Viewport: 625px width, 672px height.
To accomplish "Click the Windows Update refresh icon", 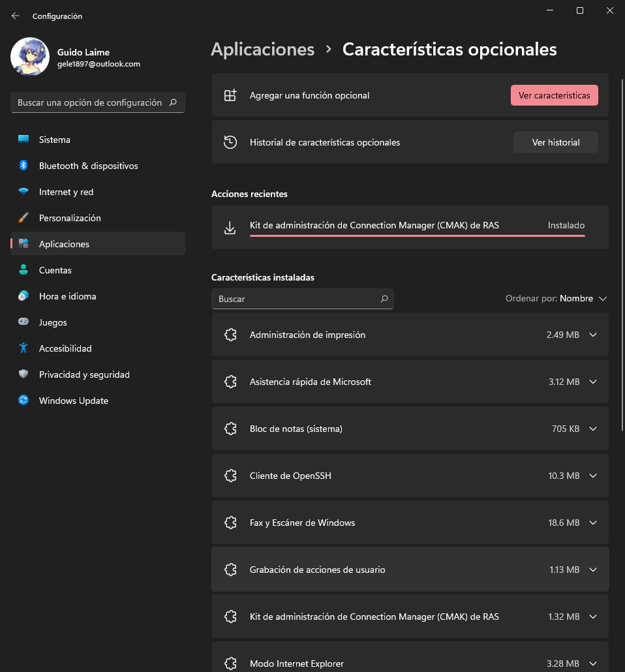I will click(x=23, y=401).
